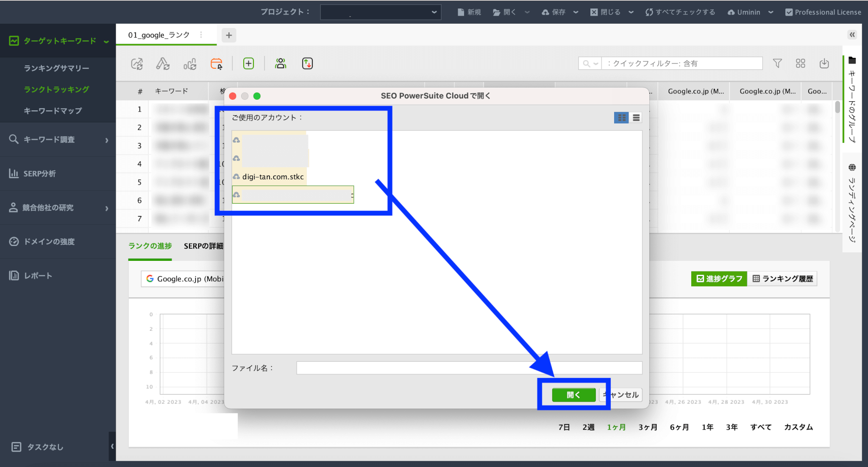Select the highlighted last cloud project entry
The width and height of the screenshot is (868, 467).
click(x=293, y=195)
